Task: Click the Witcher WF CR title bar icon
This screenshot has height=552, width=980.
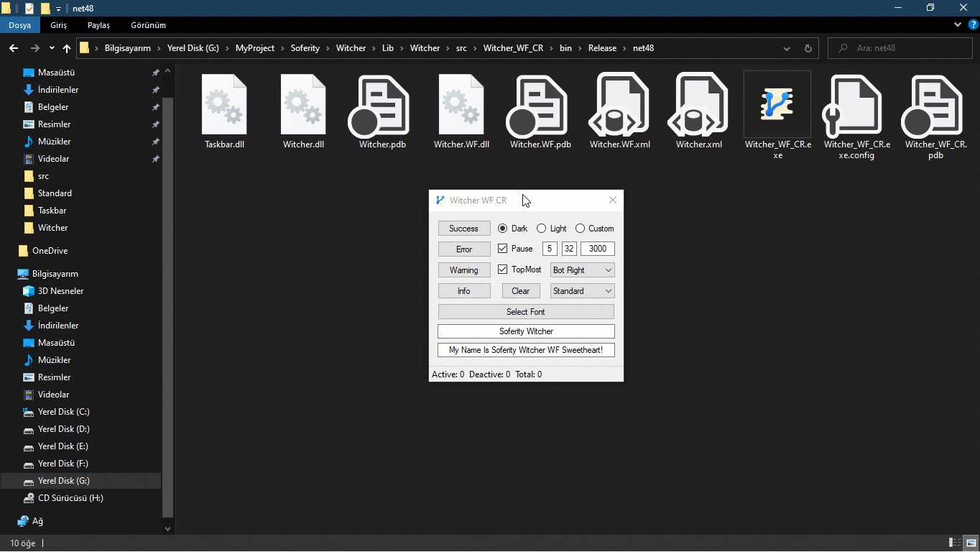Action: click(x=440, y=200)
